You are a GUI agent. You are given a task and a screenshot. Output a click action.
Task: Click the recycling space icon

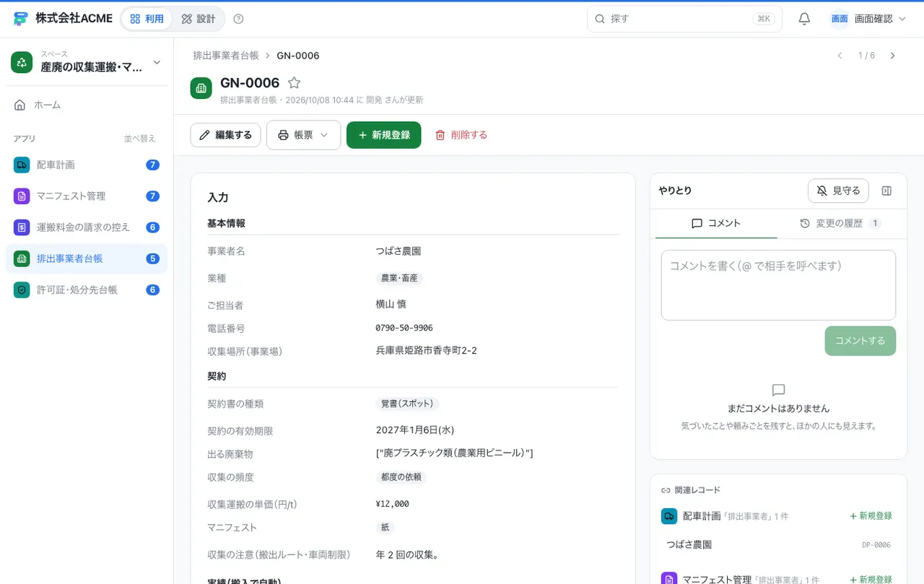point(22,62)
